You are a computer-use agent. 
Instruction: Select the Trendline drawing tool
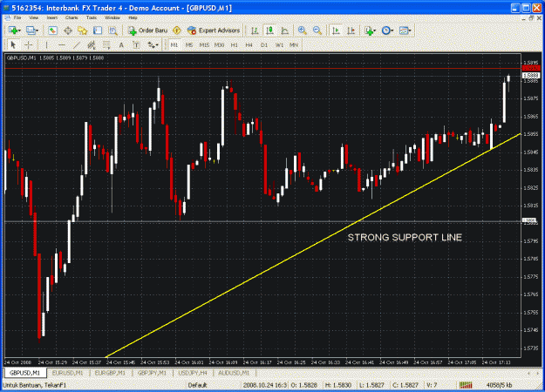click(x=77, y=44)
